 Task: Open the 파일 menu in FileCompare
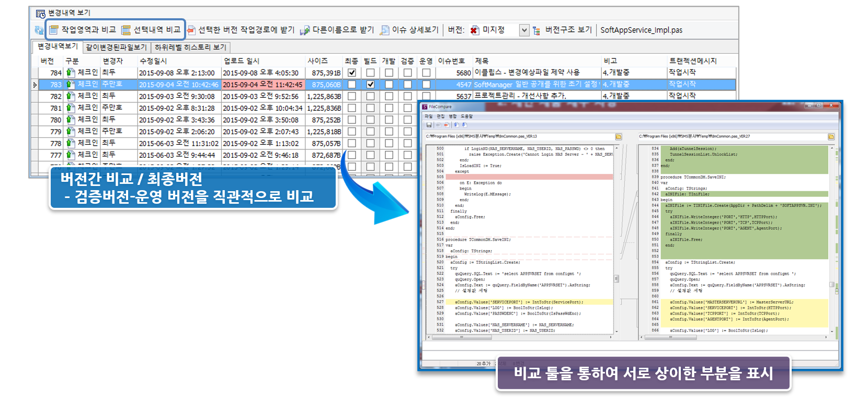click(x=429, y=116)
